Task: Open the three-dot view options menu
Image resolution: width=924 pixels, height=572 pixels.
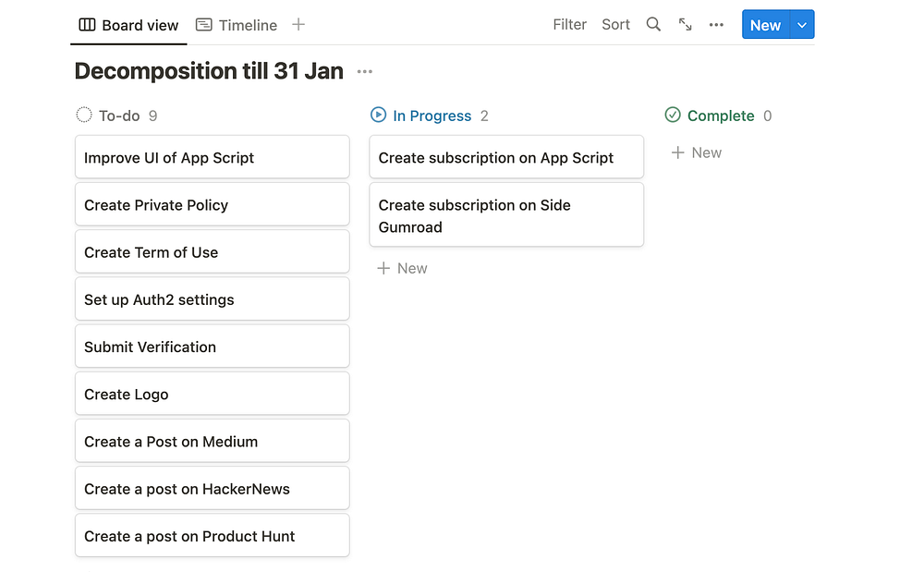Action: tap(716, 25)
